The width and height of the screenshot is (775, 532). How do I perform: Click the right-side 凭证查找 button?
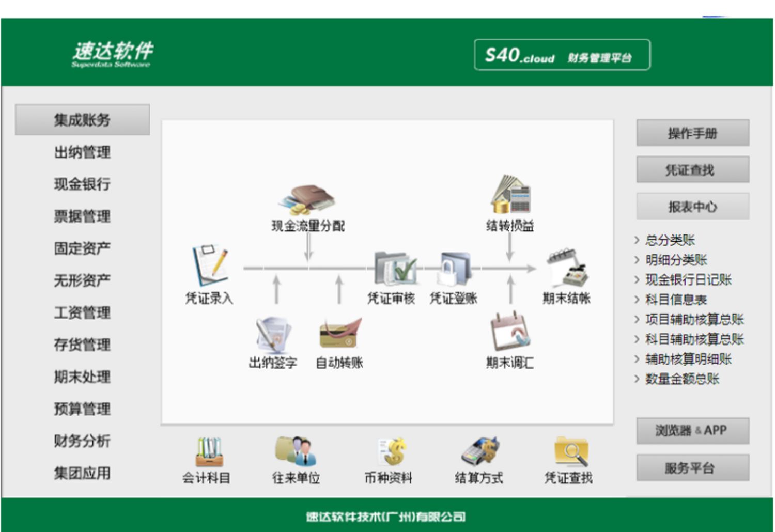(693, 169)
